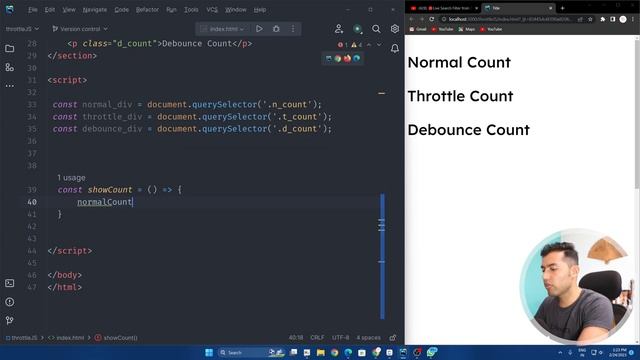The height and width of the screenshot is (360, 640).
Task: Open page in Edge from editor popup
Action: click(x=357, y=58)
